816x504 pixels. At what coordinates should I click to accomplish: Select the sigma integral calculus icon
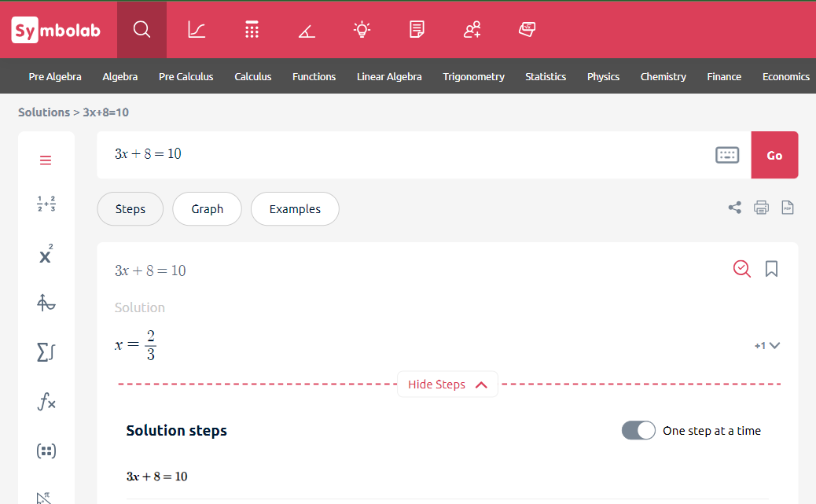pyautogui.click(x=46, y=352)
